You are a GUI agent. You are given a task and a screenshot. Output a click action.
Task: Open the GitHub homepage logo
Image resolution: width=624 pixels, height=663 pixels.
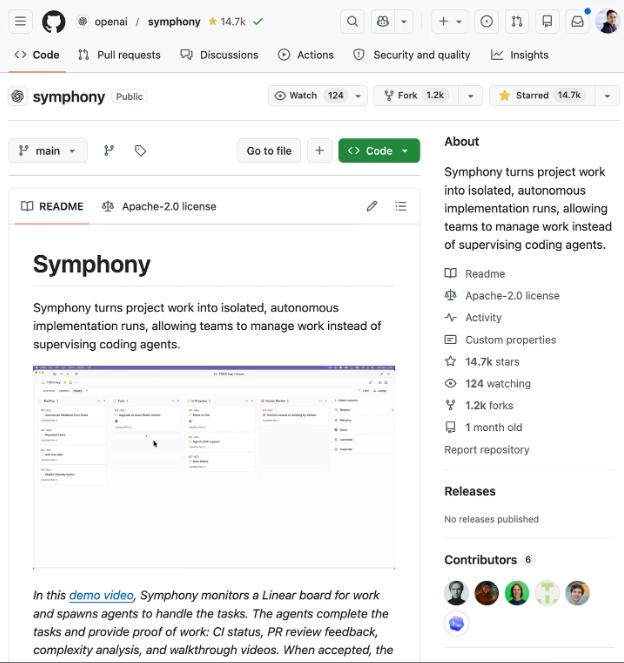click(54, 21)
